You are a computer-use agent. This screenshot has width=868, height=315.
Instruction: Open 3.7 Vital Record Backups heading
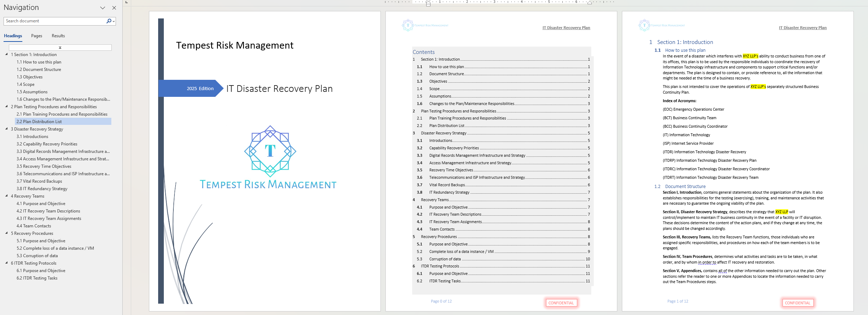point(39,181)
